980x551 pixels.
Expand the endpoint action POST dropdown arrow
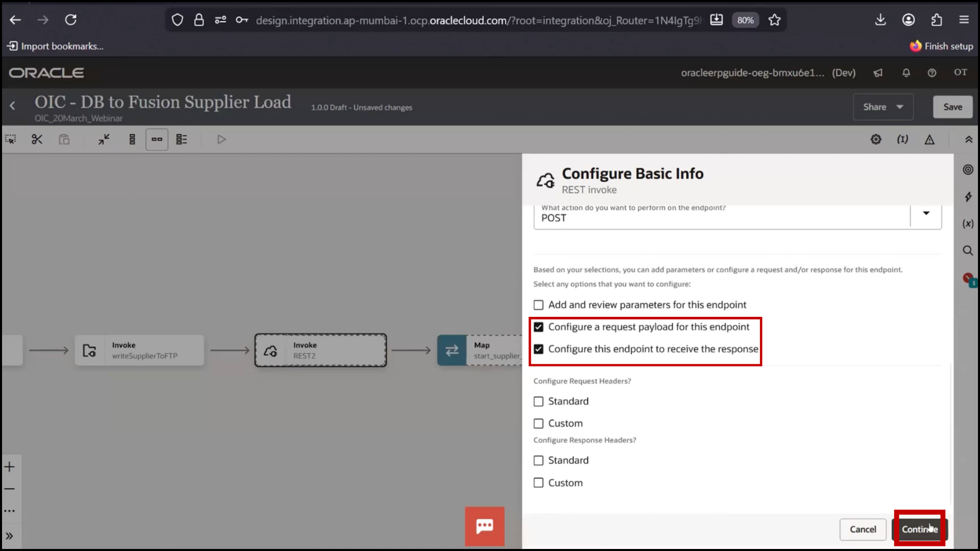926,213
